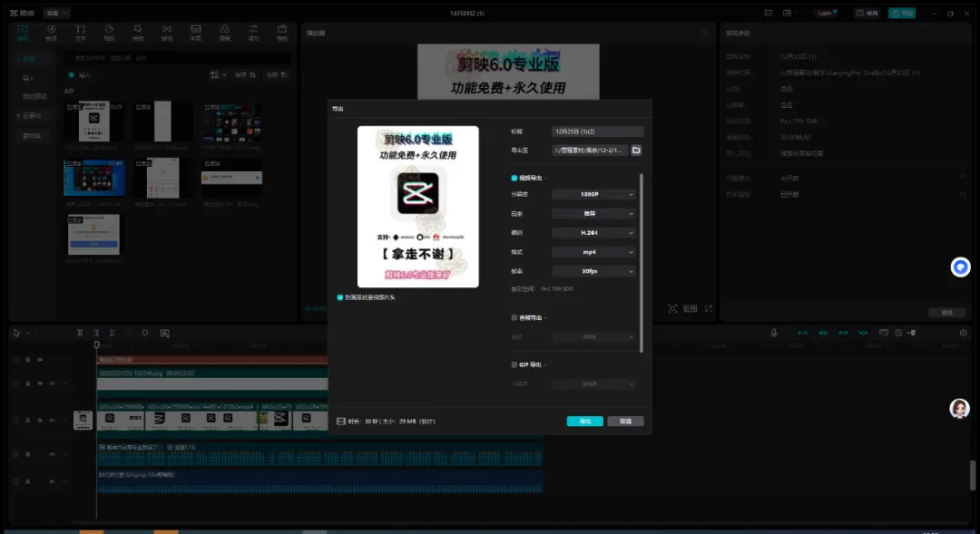
Task: Open the 菜单 menu dropdown in main title bar
Action: click(x=56, y=13)
